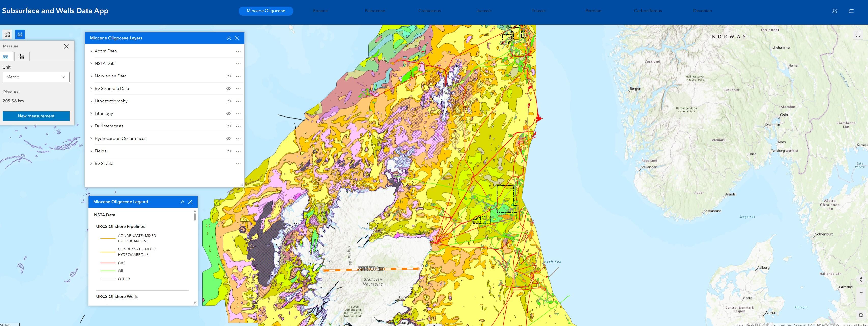Open options menu for Drill stem tests
The width and height of the screenshot is (868, 326).
tap(238, 126)
